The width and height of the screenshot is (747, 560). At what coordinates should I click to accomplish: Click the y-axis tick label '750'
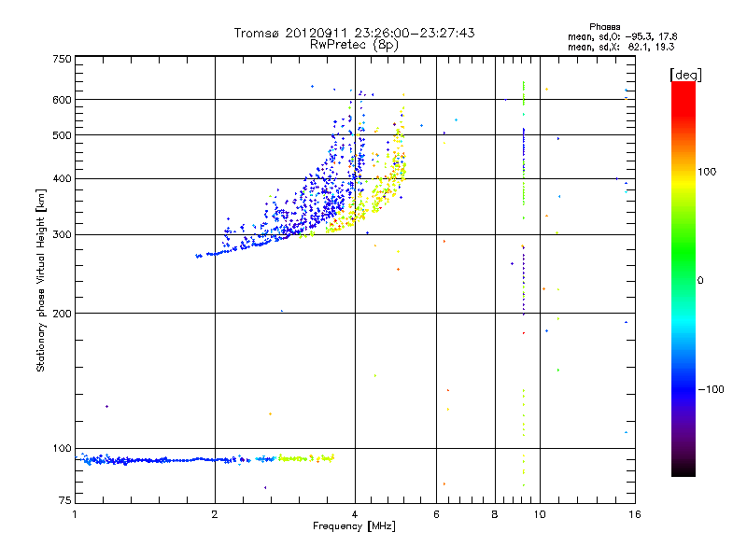(x=62, y=59)
